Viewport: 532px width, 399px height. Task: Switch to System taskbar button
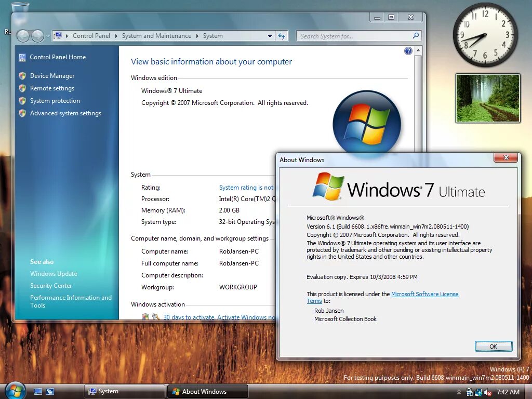(124, 391)
